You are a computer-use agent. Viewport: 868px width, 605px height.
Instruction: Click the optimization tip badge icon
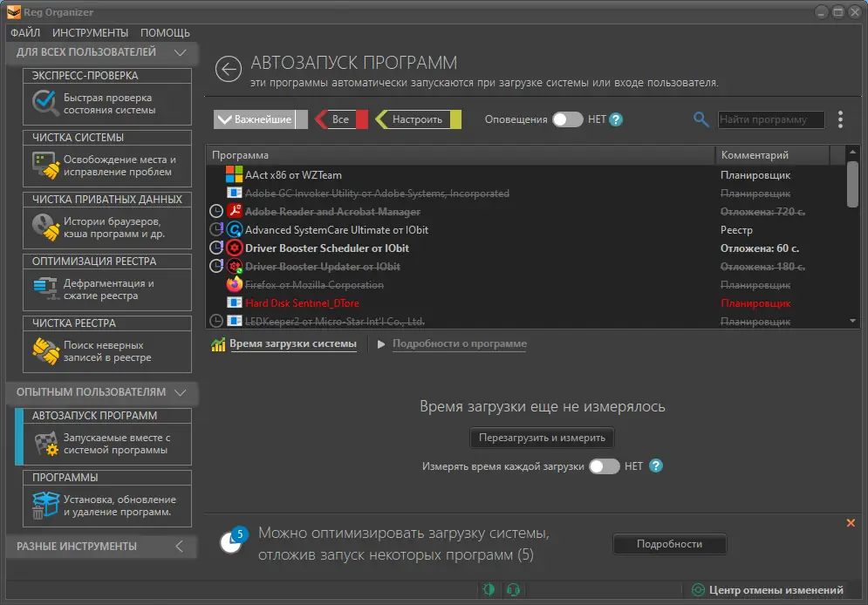(233, 540)
